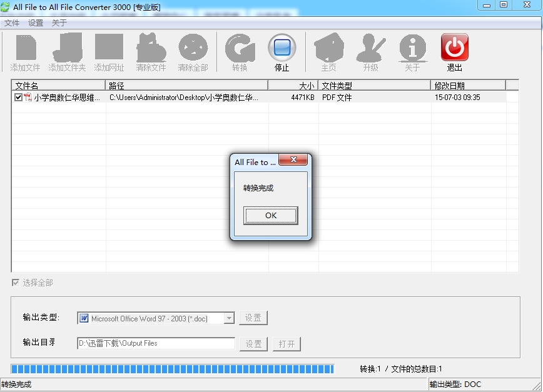Open the Settings (设置) menu

36,23
